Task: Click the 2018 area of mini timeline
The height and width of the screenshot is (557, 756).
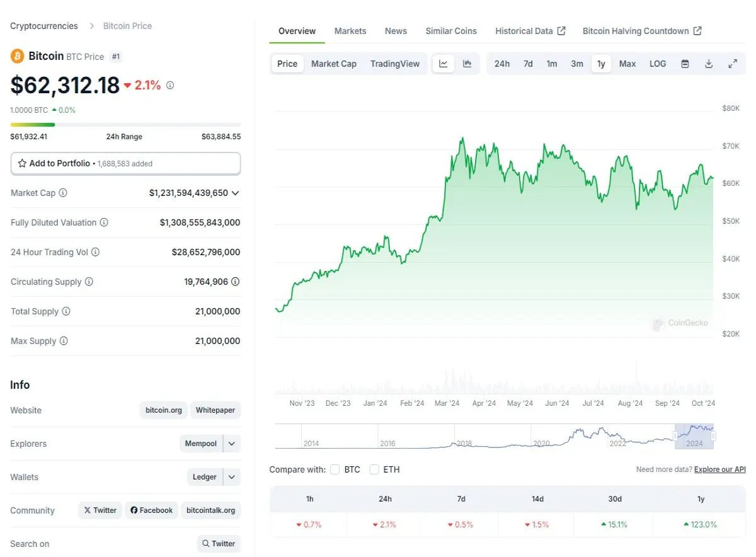Action: coord(464,443)
